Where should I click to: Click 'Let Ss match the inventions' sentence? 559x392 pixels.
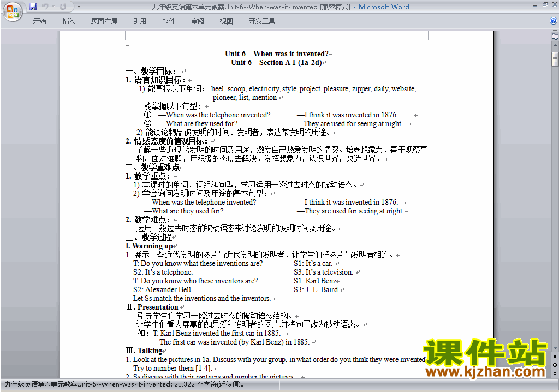point(202,298)
